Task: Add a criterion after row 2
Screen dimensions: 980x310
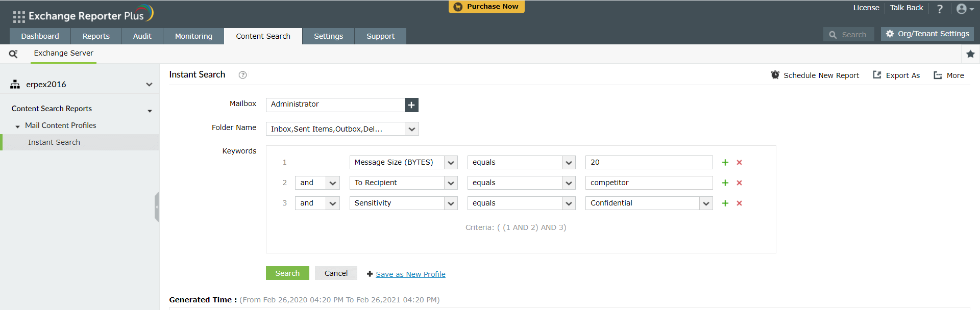Action: coord(725,183)
